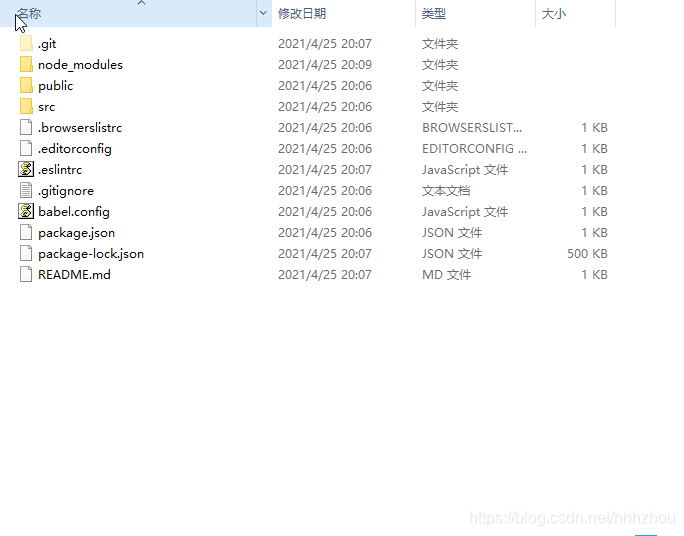The width and height of the screenshot is (684, 536).
Task: Select the file name package-lock.json
Action: point(91,254)
